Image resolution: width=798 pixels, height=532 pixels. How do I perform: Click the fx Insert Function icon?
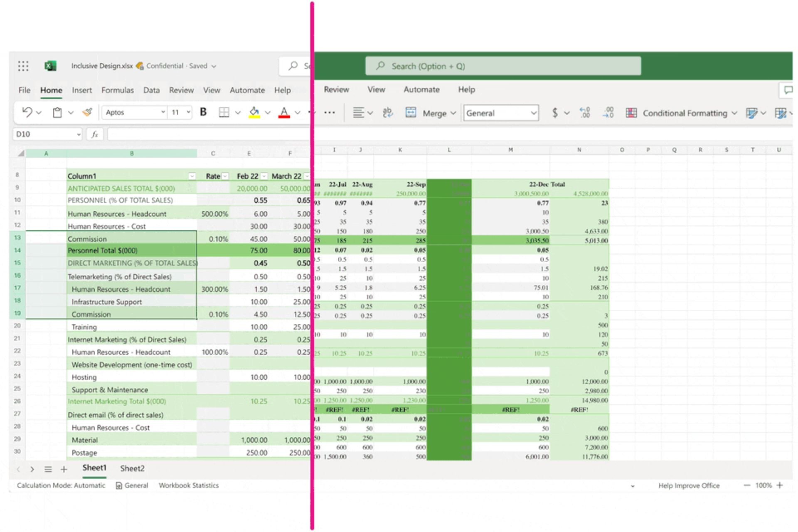pos(95,134)
